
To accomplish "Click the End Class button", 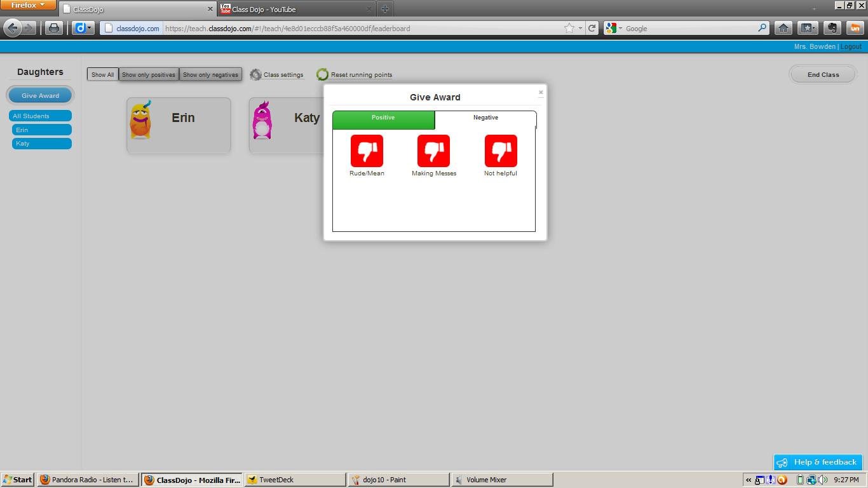I will click(x=823, y=74).
